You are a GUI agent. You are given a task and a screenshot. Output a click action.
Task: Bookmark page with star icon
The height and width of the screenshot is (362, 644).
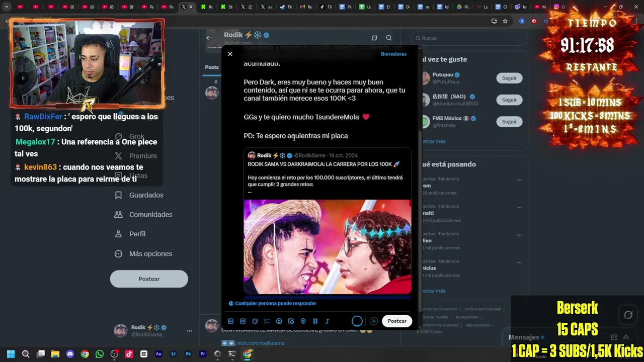[505, 21]
